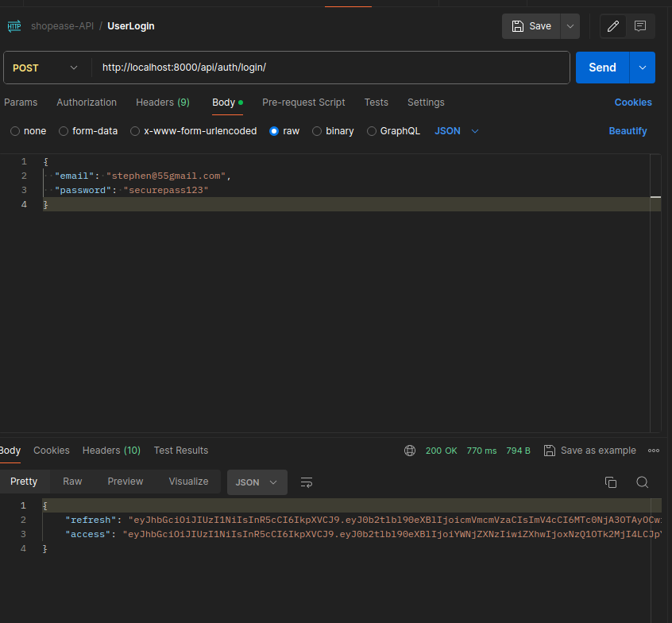Open the shopease-API breadcrumb
The image size is (672, 623).
(62, 26)
